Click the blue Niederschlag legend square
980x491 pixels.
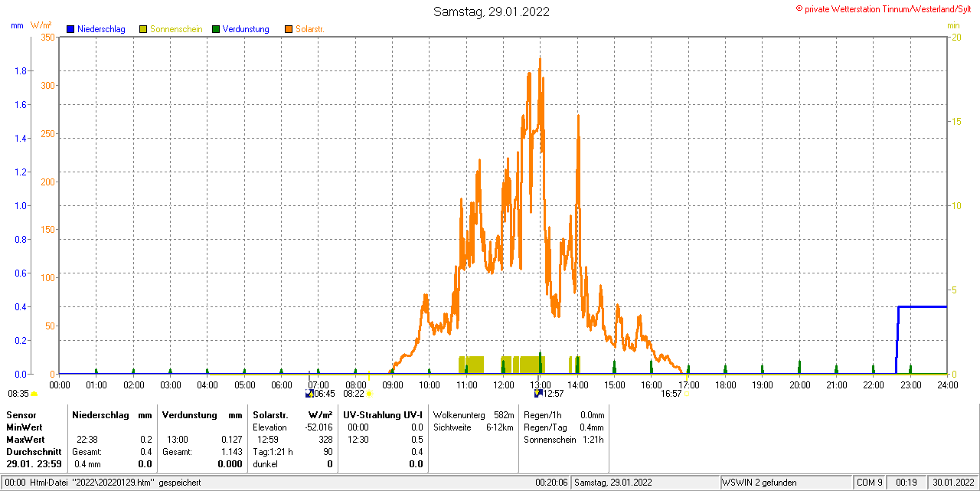[x=70, y=29]
